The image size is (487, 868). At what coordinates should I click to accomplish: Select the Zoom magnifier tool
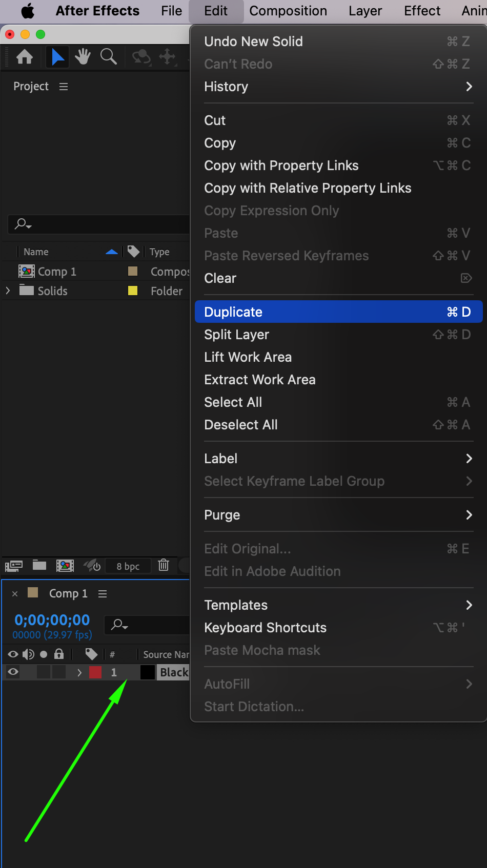[x=108, y=57]
